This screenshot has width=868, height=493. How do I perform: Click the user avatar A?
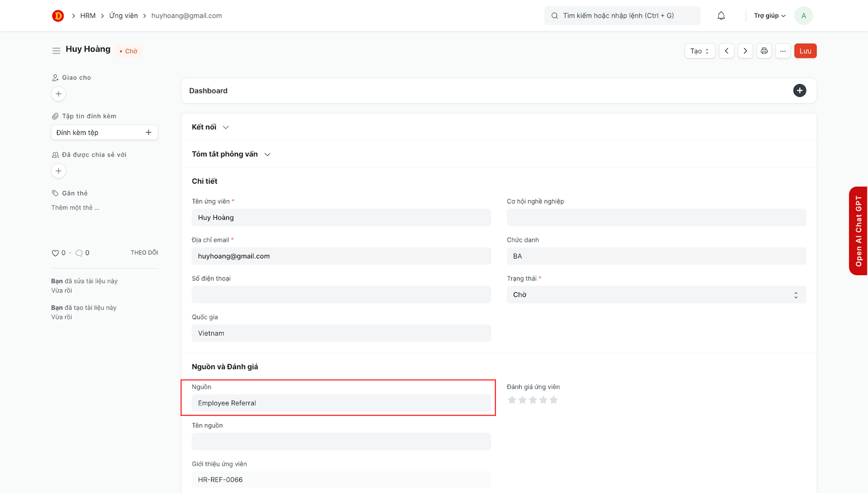[x=803, y=16]
